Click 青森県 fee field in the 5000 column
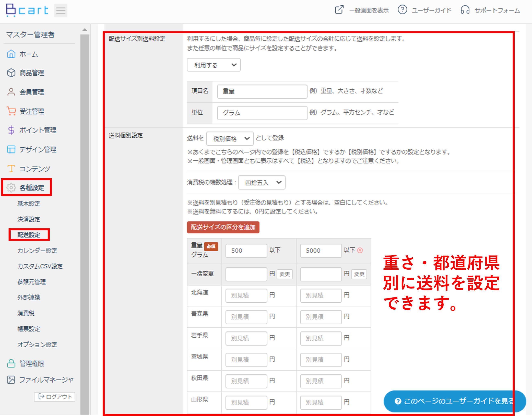Image resolution: width=532 pixels, height=416 pixels. tap(321, 317)
